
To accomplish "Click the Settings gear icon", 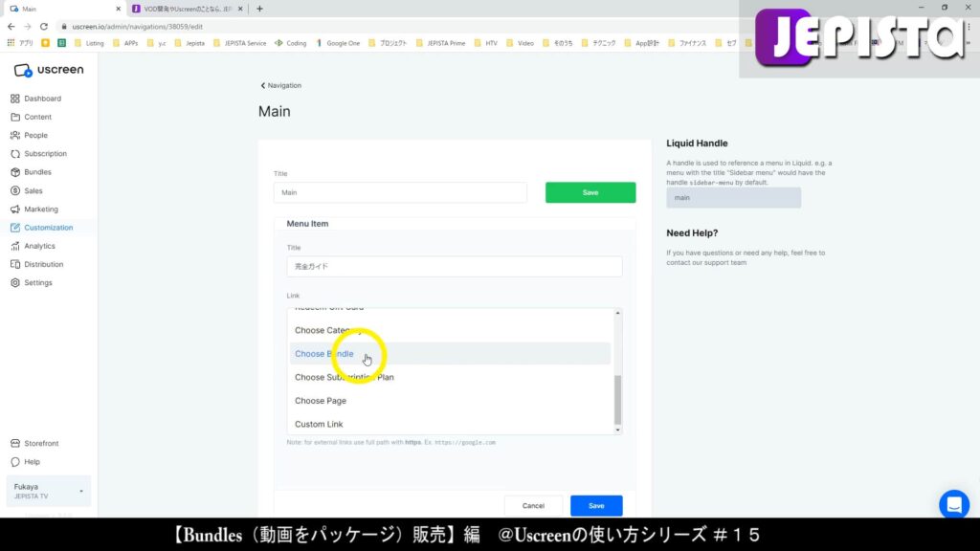I will tap(15, 283).
